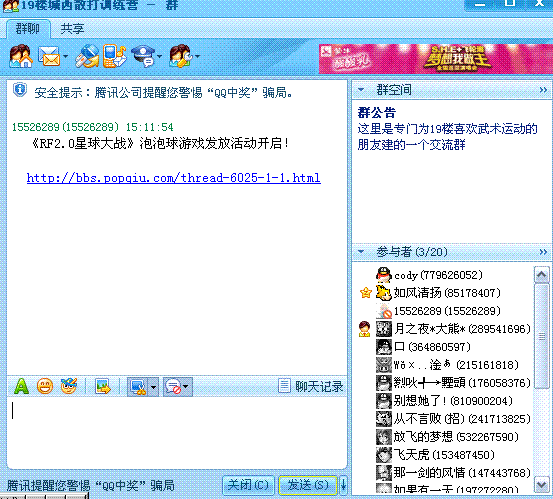Switch to the 群聊 tab
553x499 pixels.
pos(28,29)
